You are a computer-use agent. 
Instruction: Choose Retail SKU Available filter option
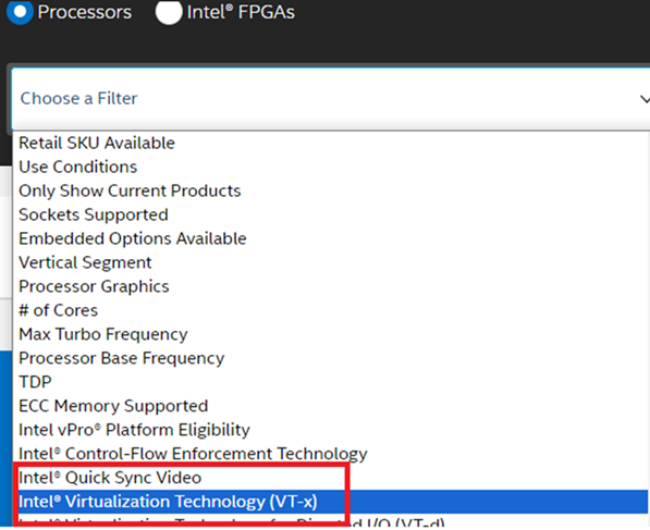pos(97,143)
